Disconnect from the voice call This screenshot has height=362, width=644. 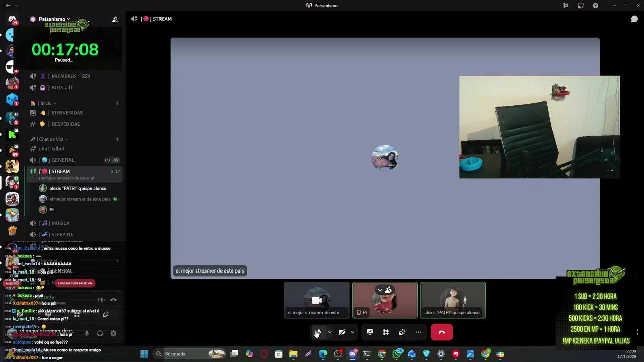(442, 332)
